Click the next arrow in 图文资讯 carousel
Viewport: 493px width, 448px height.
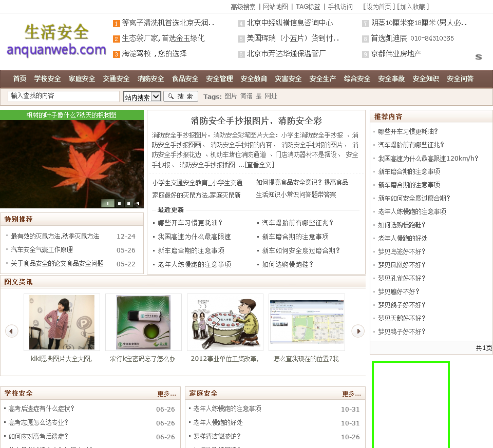[x=358, y=331]
